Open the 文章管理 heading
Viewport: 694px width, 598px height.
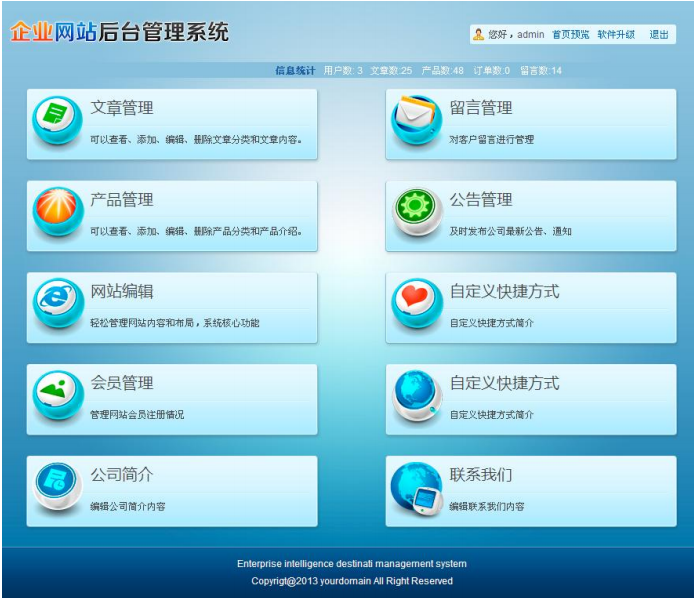click(x=122, y=108)
